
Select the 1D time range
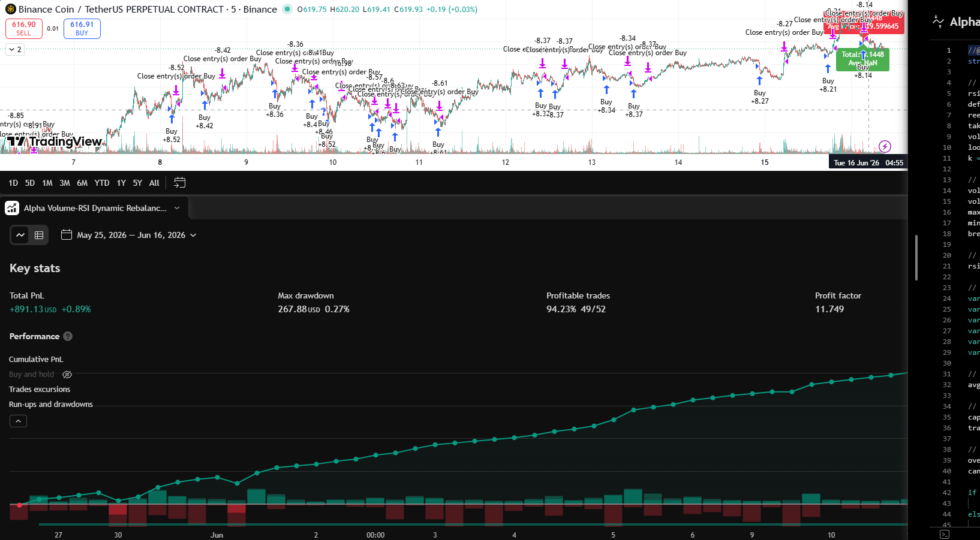[x=13, y=183]
